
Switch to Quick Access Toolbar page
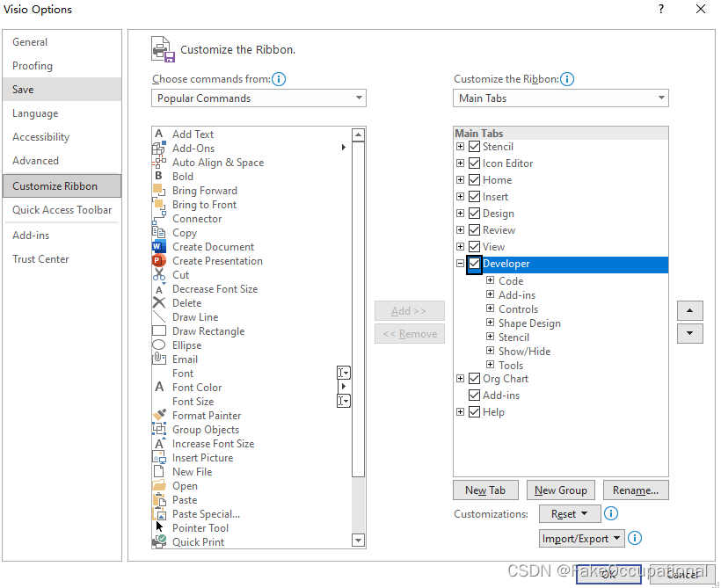click(62, 210)
